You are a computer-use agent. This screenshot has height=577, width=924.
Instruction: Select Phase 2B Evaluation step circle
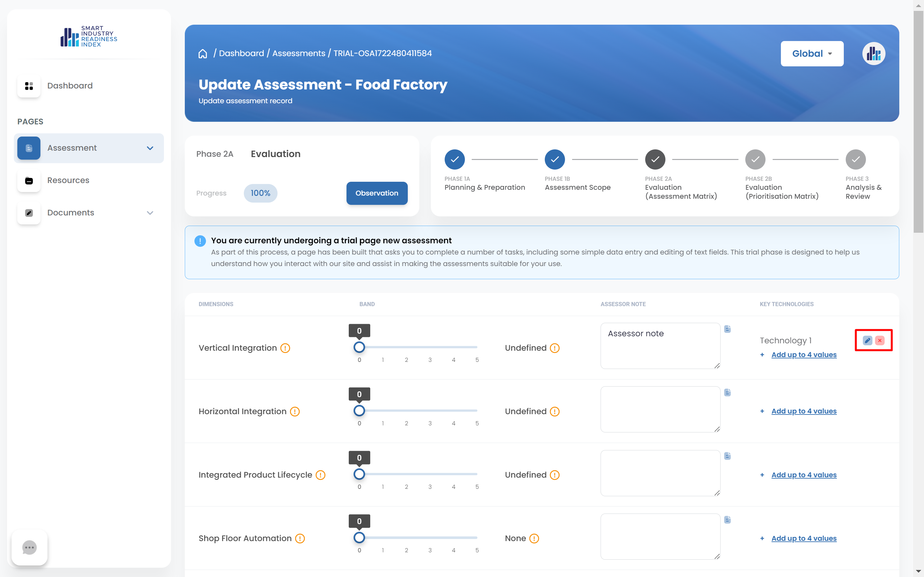(755, 160)
